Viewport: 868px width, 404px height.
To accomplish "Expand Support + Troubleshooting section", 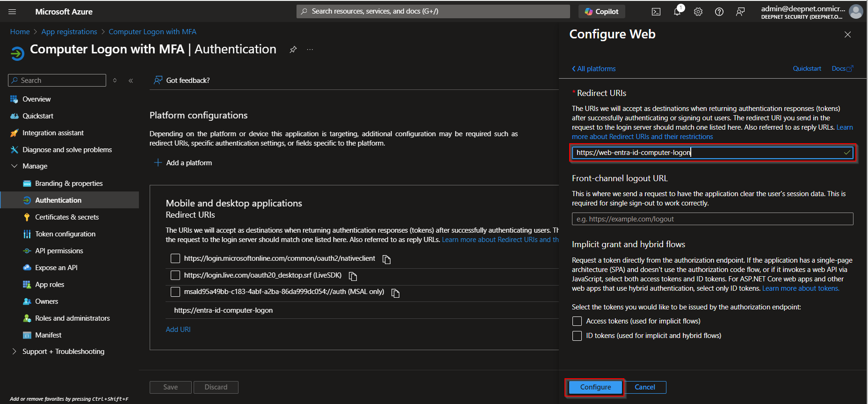I will (x=14, y=352).
